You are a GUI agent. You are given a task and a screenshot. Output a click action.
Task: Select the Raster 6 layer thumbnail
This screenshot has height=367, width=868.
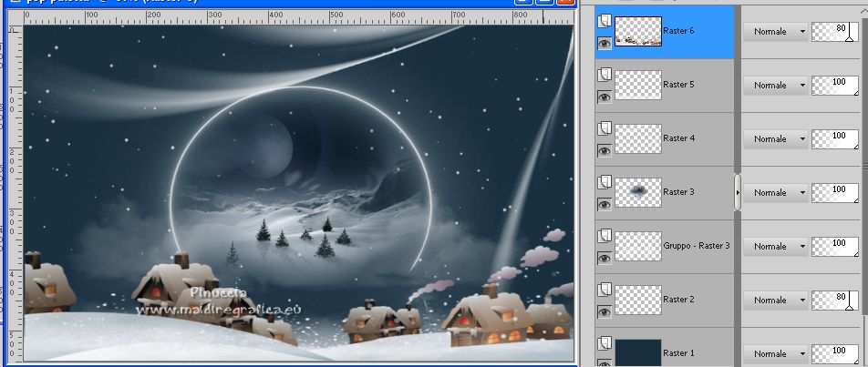coord(637,31)
